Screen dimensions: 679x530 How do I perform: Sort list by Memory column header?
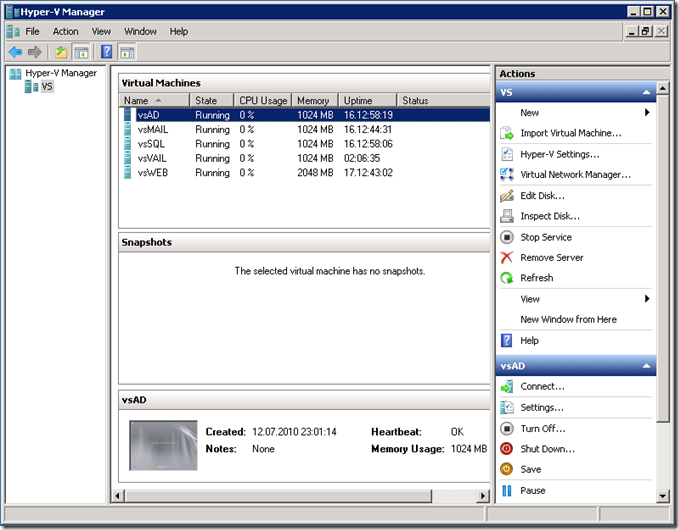click(313, 101)
